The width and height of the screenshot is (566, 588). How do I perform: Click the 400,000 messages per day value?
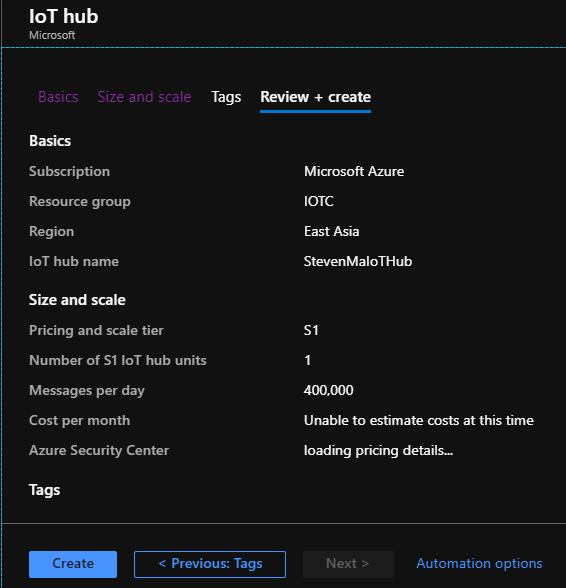pyautogui.click(x=329, y=390)
